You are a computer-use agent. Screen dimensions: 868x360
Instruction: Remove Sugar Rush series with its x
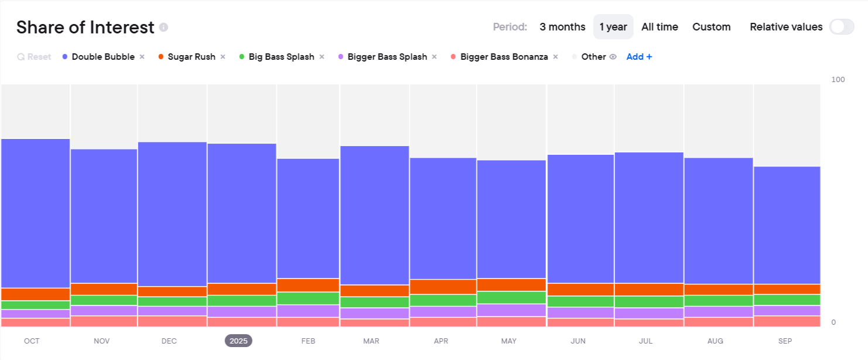click(x=223, y=57)
